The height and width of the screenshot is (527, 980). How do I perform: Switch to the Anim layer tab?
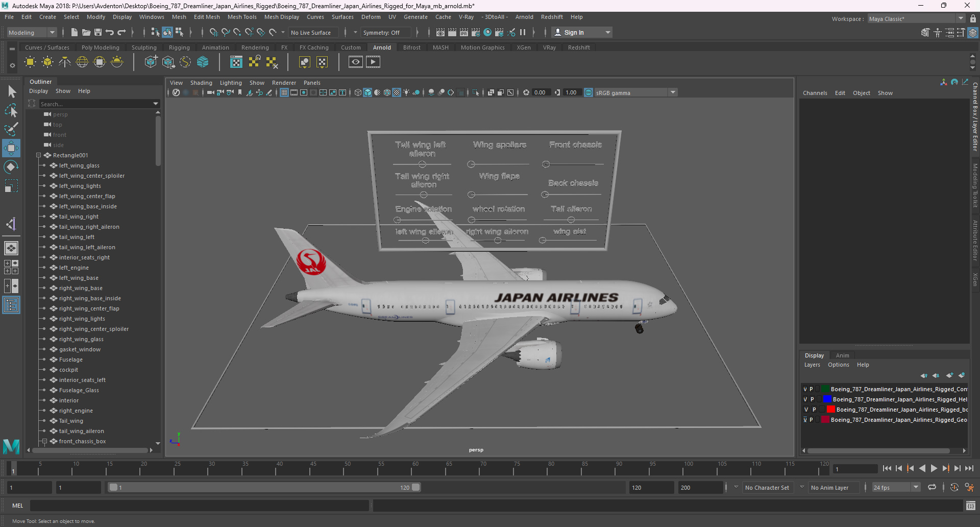pyautogui.click(x=842, y=355)
